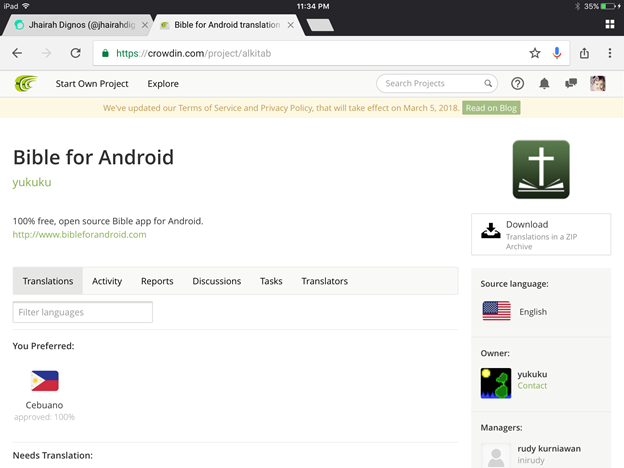This screenshot has width=624, height=468.
Task: Click the English source language label
Action: (x=533, y=312)
